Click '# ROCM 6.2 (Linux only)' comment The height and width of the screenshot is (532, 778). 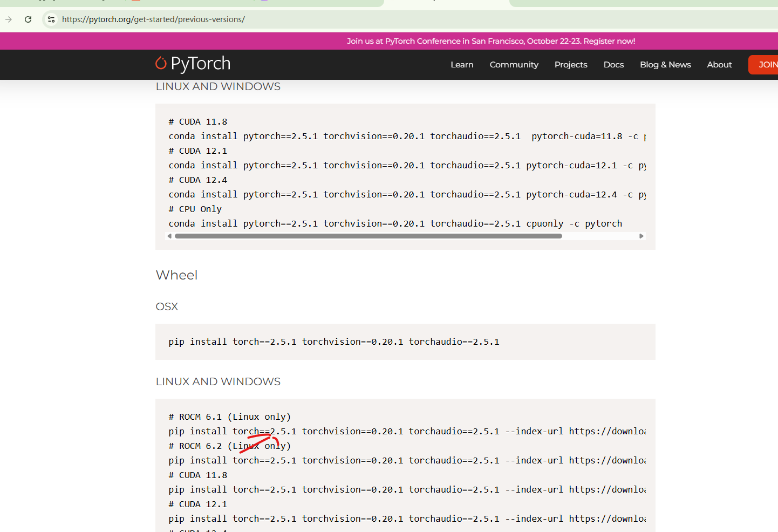tap(230, 446)
